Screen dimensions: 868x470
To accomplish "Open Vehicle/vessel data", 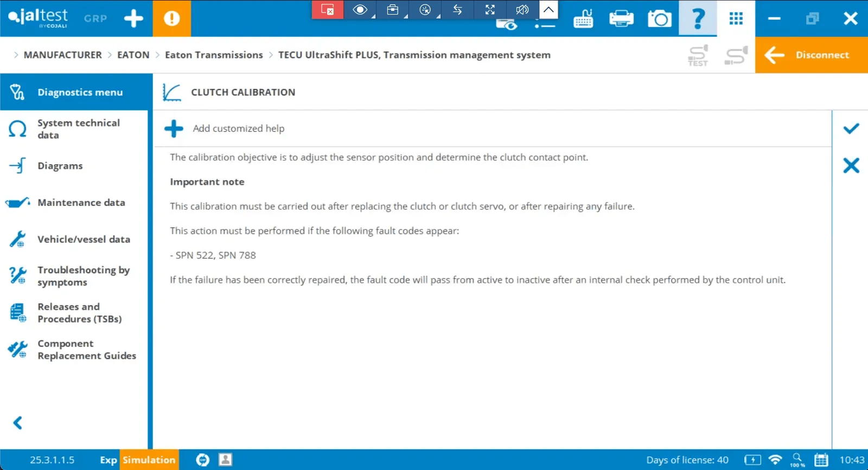I will click(74, 239).
